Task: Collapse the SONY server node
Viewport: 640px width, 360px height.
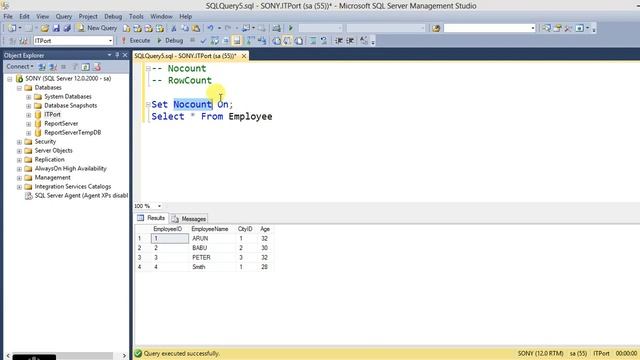Action: coord(9,79)
